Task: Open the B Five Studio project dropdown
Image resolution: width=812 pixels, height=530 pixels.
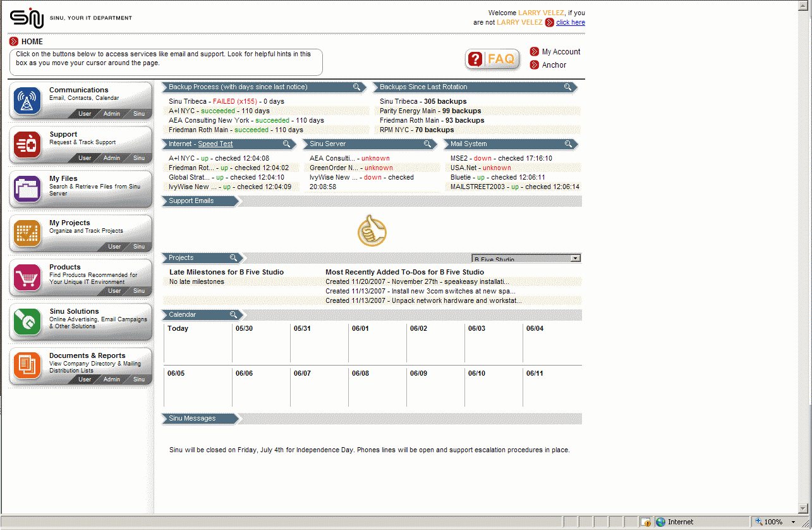Action: pyautogui.click(x=574, y=258)
